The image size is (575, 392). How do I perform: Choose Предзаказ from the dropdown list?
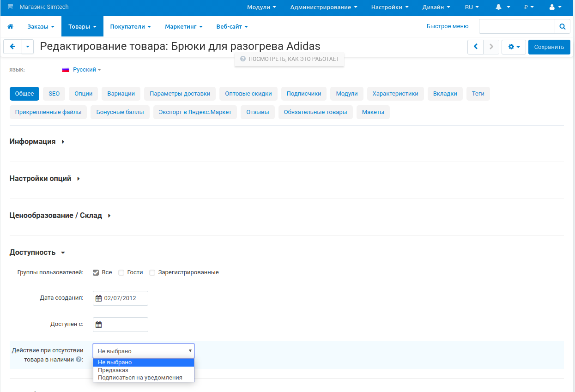coord(113,370)
